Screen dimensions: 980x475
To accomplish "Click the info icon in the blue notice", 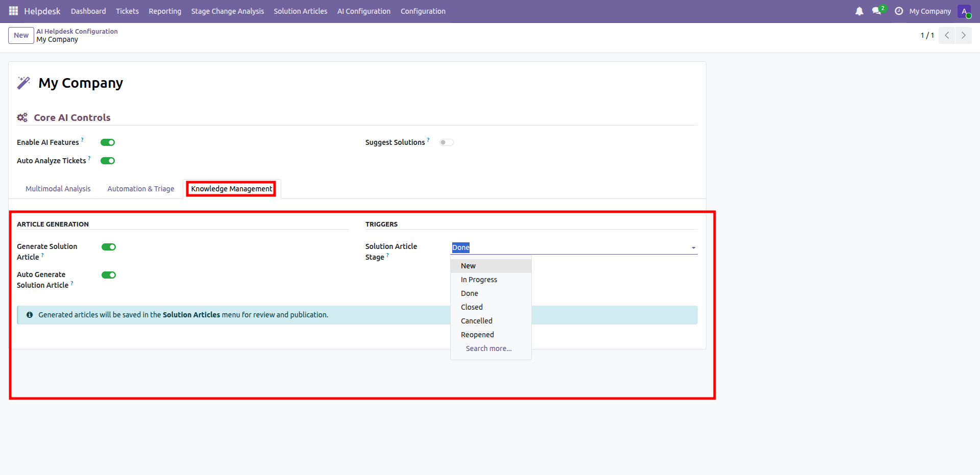I will (x=30, y=315).
